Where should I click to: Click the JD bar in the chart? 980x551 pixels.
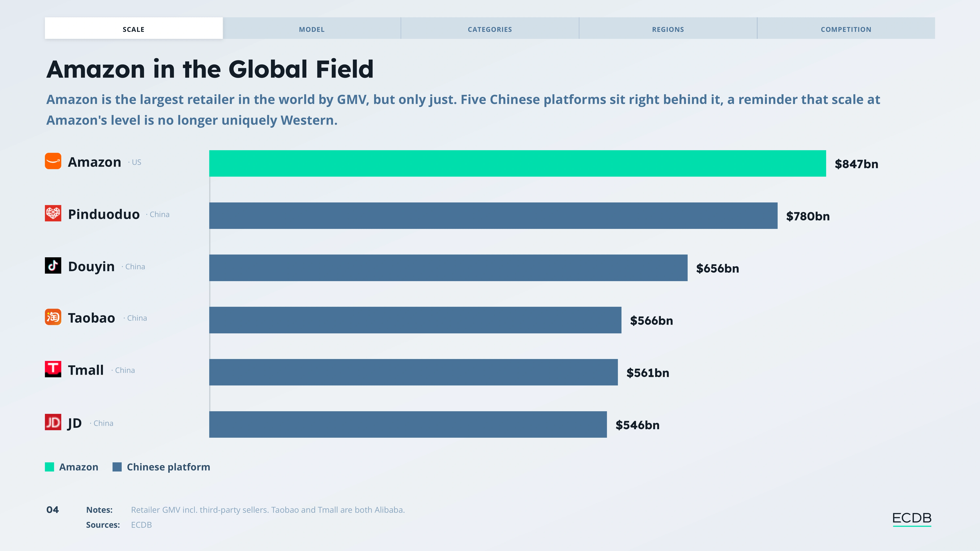(408, 424)
